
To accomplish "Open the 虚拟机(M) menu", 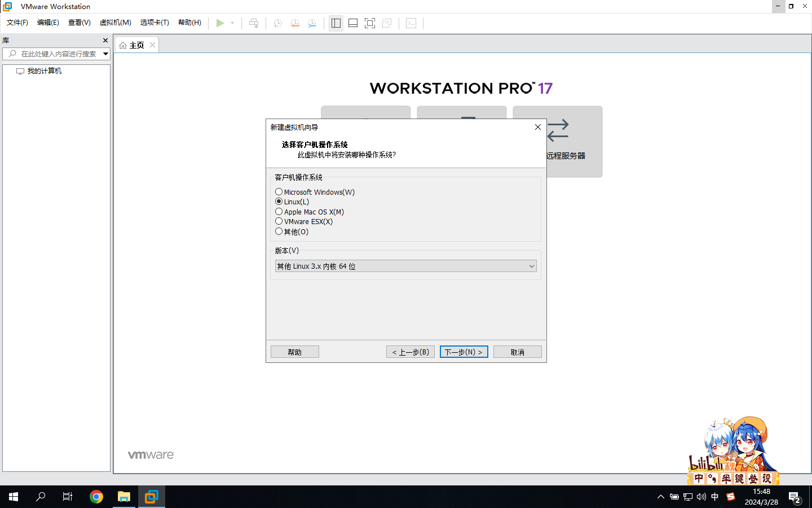I will coord(115,23).
